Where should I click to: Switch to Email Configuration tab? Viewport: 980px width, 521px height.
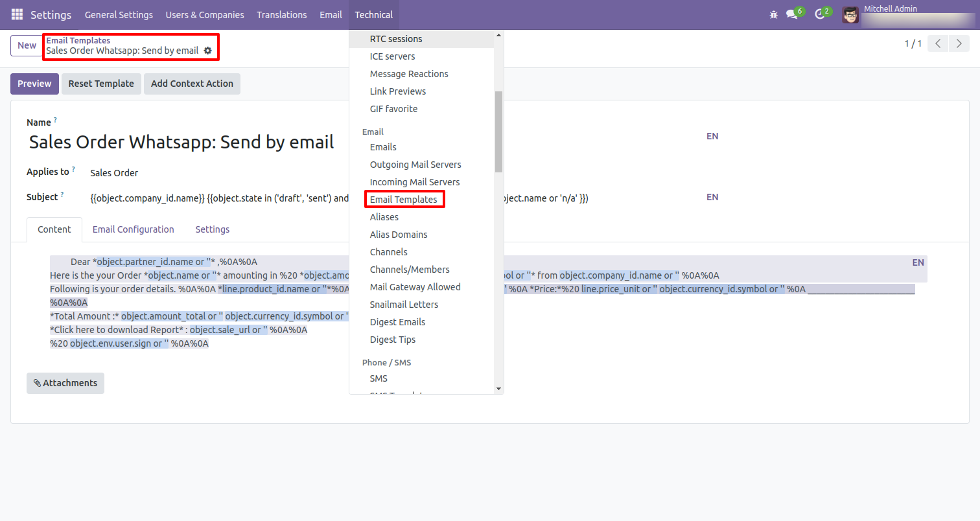pyautogui.click(x=134, y=229)
